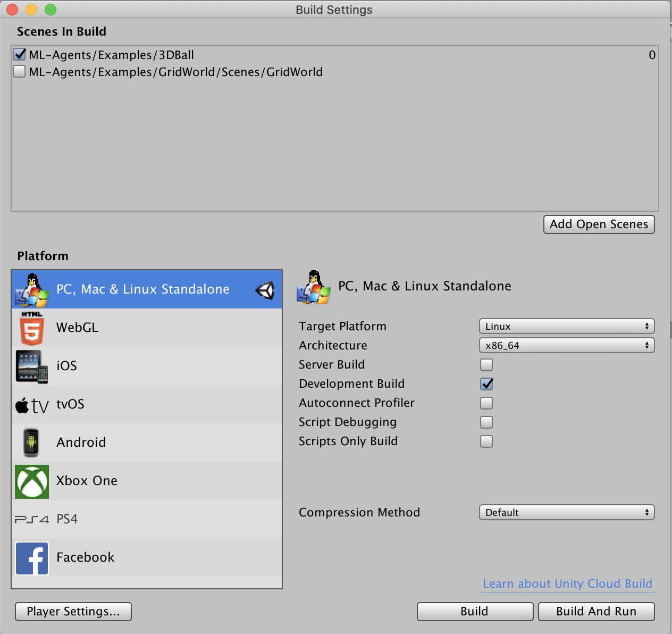Screen dimensions: 672x634
Task: Enable the Server Build option
Action: click(486, 365)
